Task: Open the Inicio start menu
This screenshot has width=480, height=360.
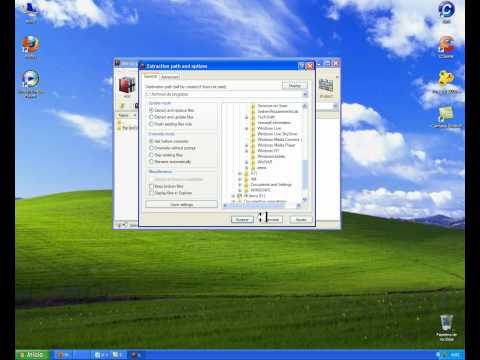Action: pyautogui.click(x=32, y=355)
